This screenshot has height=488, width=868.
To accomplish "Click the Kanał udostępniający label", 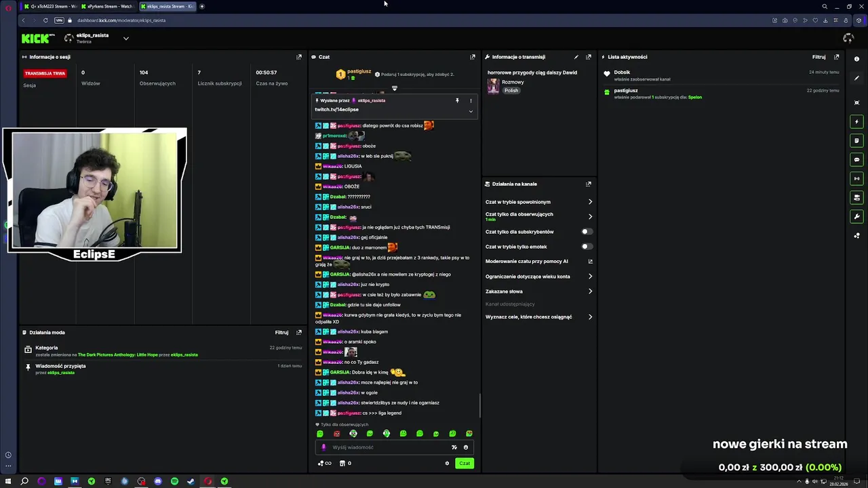I will click(x=510, y=304).
